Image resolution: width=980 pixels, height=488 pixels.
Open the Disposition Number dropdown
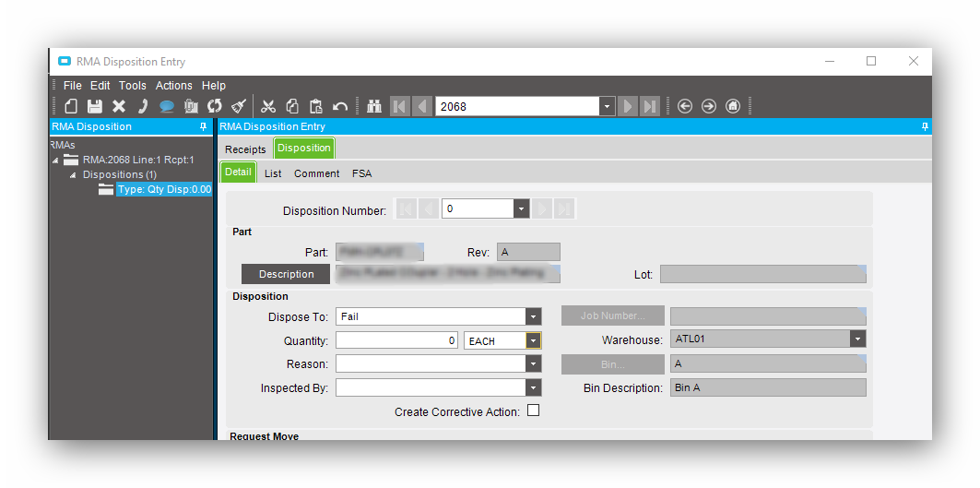coord(522,209)
